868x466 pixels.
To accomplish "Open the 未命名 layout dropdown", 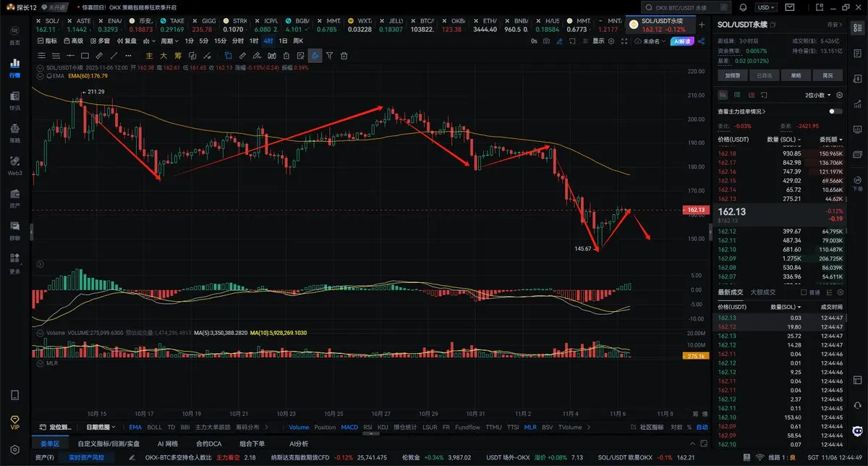I will [x=654, y=41].
